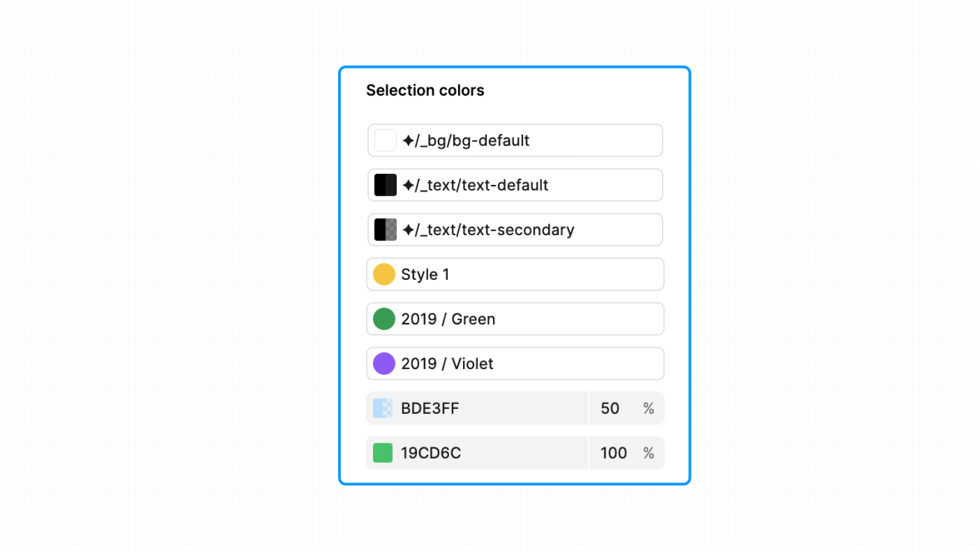980x551 pixels.
Task: Click the 2019 / Violet style label
Action: tap(447, 364)
